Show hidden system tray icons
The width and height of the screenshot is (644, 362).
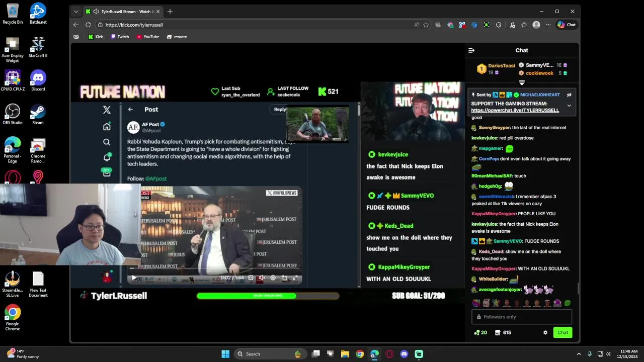[579, 354]
